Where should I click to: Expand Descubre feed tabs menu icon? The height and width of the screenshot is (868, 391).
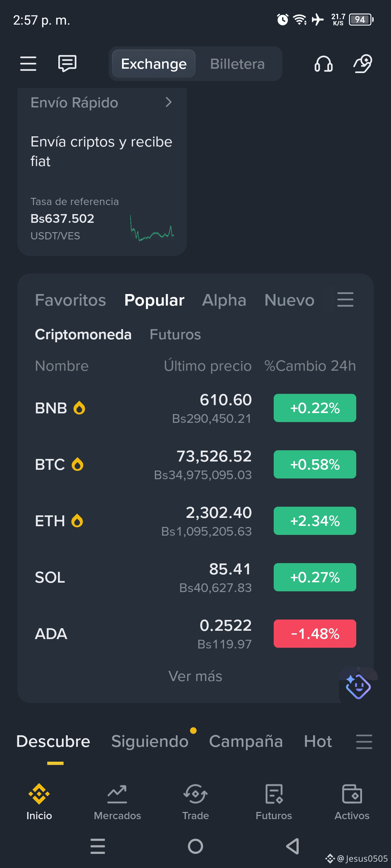pyautogui.click(x=364, y=742)
